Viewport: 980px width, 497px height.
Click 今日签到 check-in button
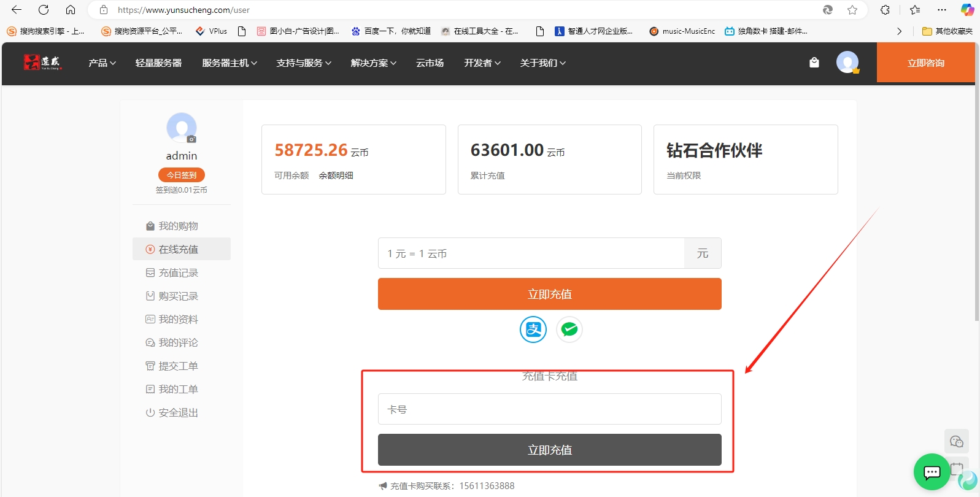(x=181, y=175)
